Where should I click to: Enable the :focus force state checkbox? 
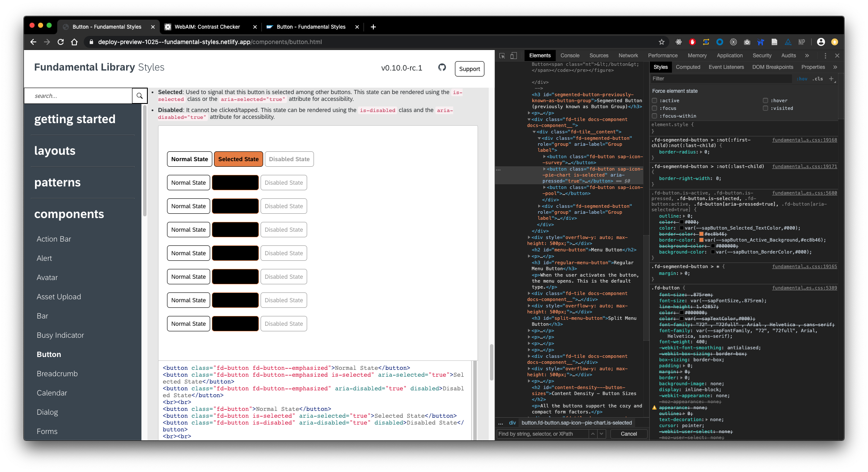coord(654,108)
